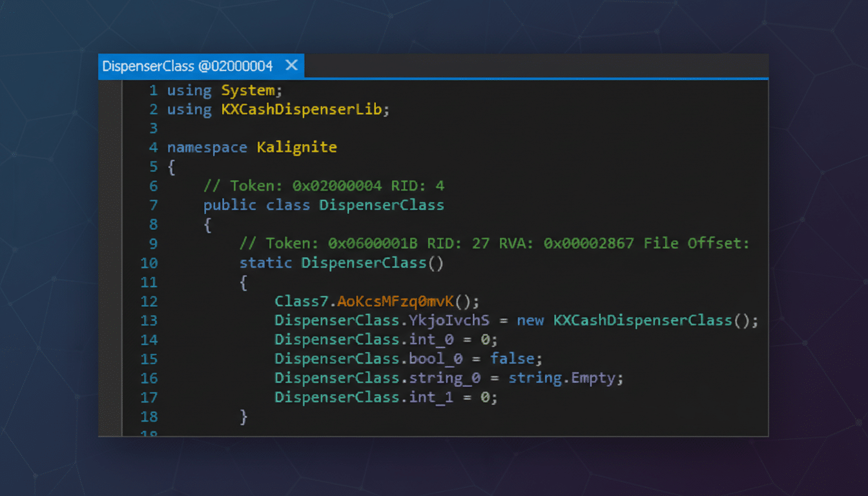Jump to the Kalignite namespace definition

coord(296,147)
